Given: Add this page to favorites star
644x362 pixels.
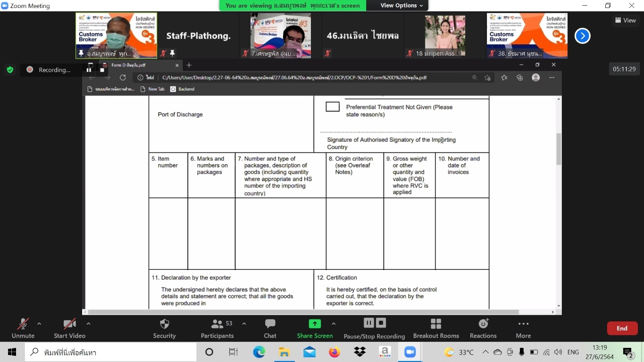Looking at the screenshot, I should coord(488,78).
